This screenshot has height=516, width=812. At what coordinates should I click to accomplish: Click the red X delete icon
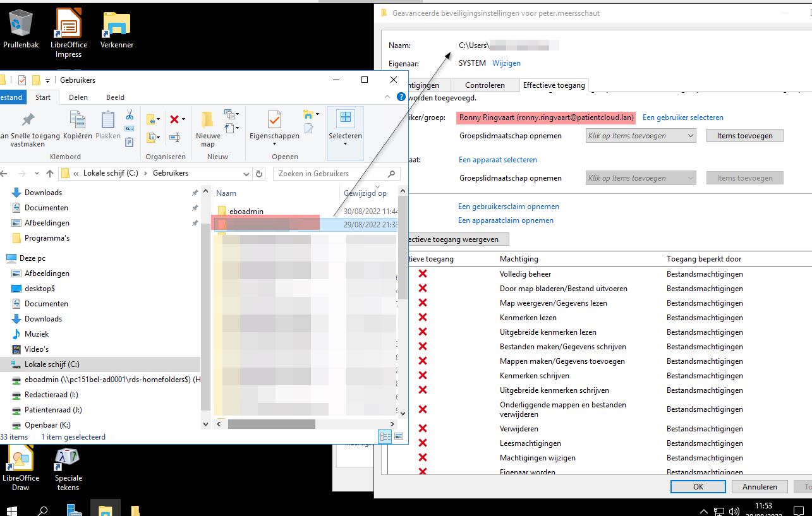coord(174,119)
